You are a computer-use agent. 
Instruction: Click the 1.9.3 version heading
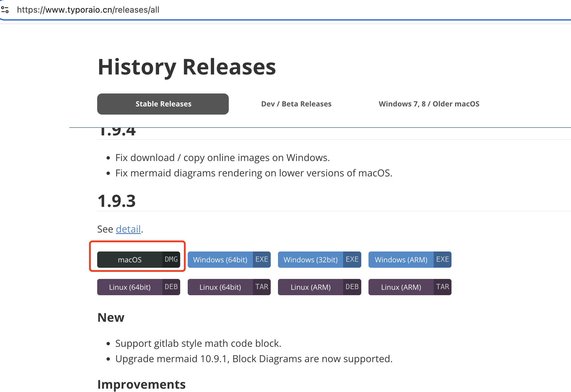pyautogui.click(x=116, y=201)
